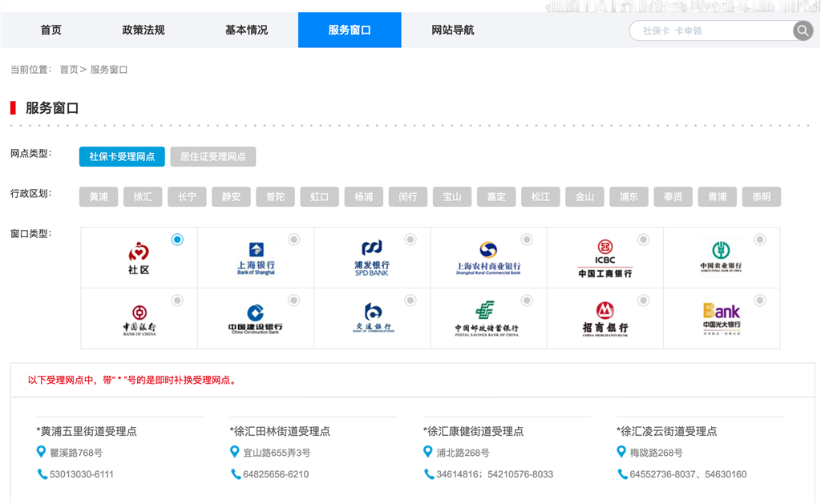The height and width of the screenshot is (504, 821).
Task: Filter by 徐汇 district
Action: (x=143, y=197)
